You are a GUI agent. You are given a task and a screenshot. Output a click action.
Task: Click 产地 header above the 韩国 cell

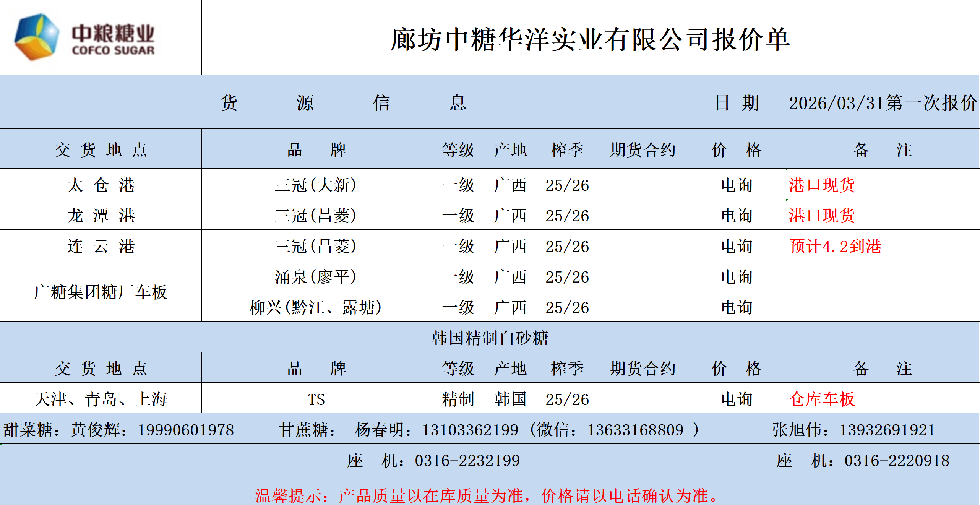(x=510, y=368)
